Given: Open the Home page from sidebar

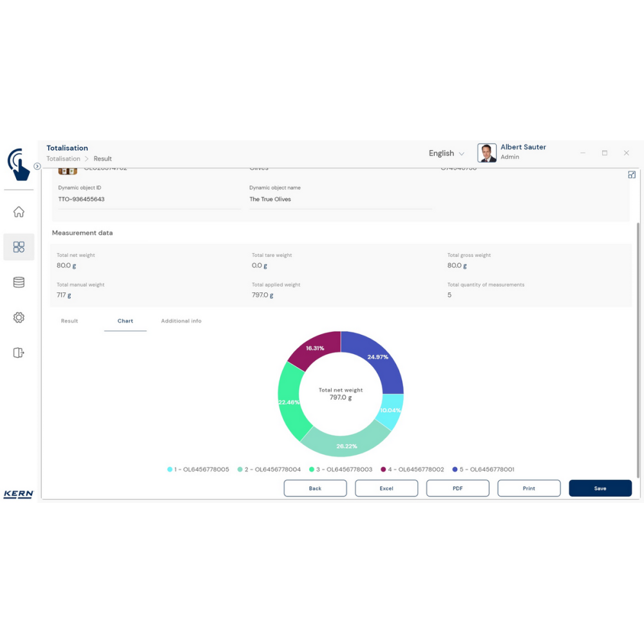Looking at the screenshot, I should [19, 212].
